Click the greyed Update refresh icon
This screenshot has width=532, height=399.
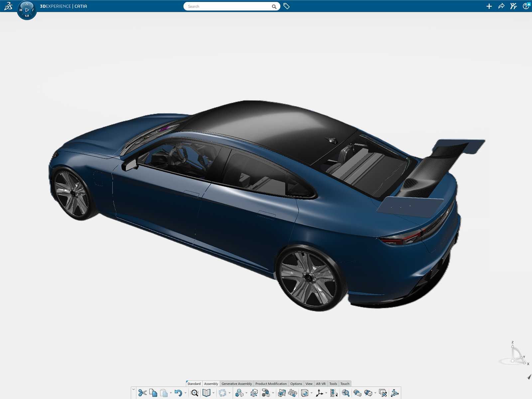222,393
